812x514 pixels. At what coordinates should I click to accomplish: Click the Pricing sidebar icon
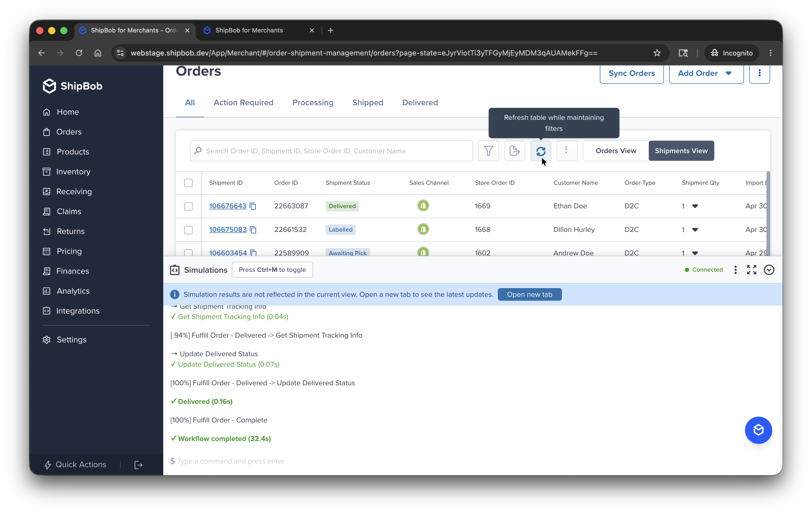click(x=47, y=251)
